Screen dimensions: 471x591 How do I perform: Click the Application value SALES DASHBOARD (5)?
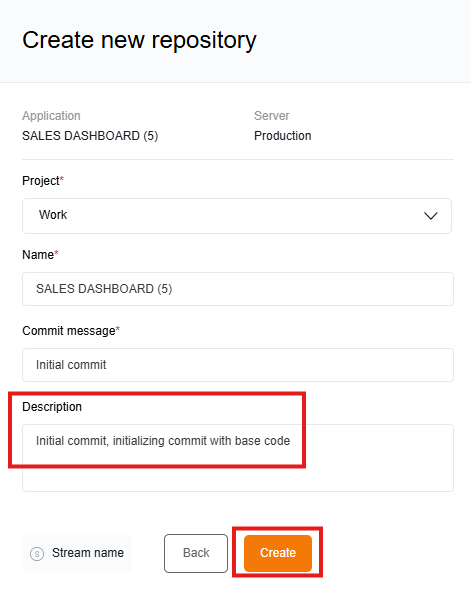(x=90, y=136)
